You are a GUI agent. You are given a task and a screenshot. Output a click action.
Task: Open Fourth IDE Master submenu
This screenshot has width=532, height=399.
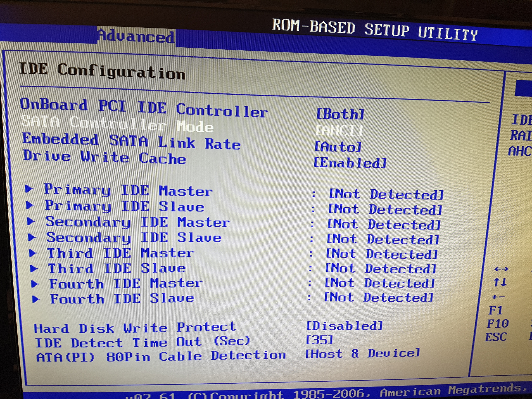(x=126, y=284)
